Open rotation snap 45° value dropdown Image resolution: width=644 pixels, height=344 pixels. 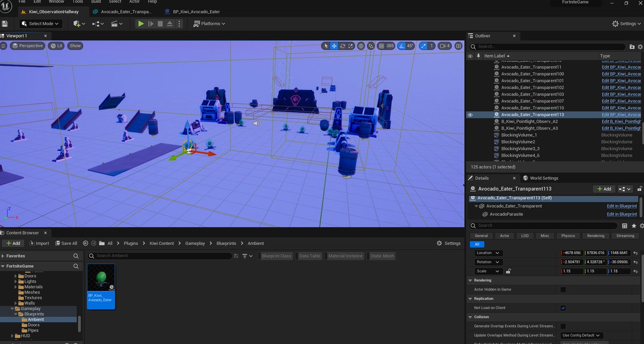[x=410, y=46]
